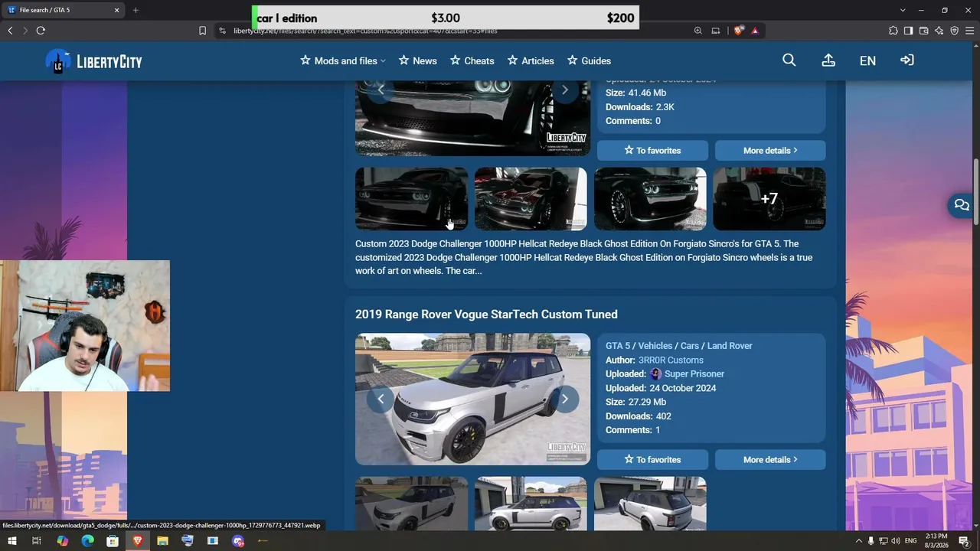The height and width of the screenshot is (551, 980).
Task: Click the page vertical scrollbar thumb
Action: tap(976, 191)
